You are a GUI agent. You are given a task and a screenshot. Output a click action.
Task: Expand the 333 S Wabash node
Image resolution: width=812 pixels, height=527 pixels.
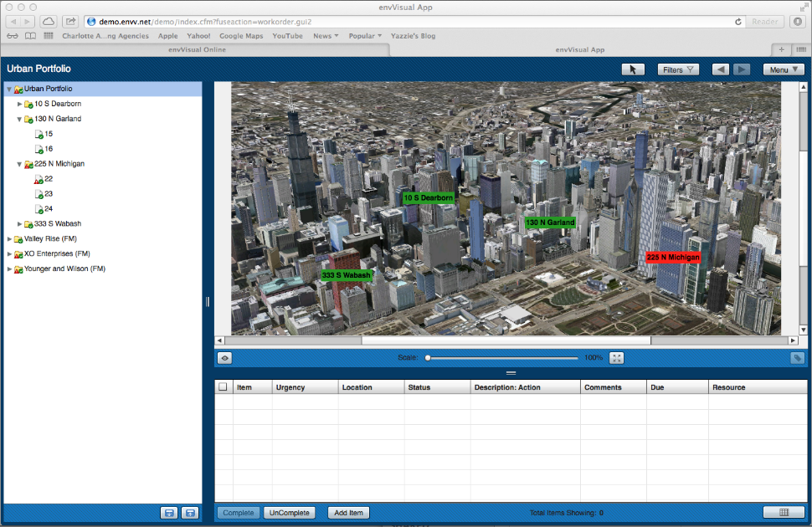(20, 224)
